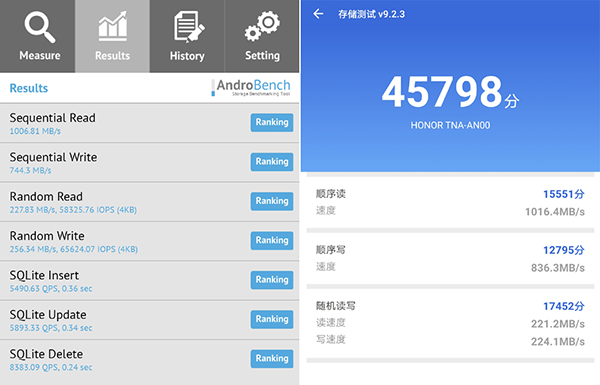Tap the back arrow in storage test

point(318,14)
